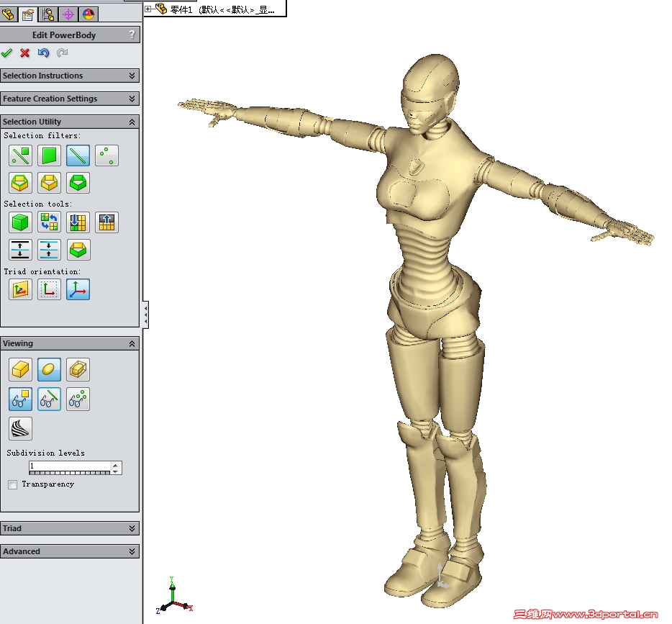Click the Edit PowerBody help question mark
The height and width of the screenshot is (624, 672).
(x=132, y=35)
